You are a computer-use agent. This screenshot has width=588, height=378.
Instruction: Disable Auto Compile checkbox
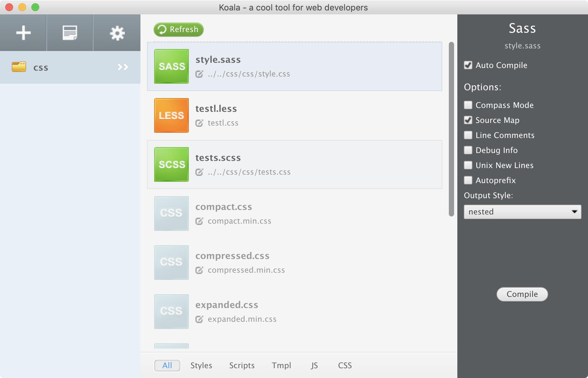[x=468, y=65]
